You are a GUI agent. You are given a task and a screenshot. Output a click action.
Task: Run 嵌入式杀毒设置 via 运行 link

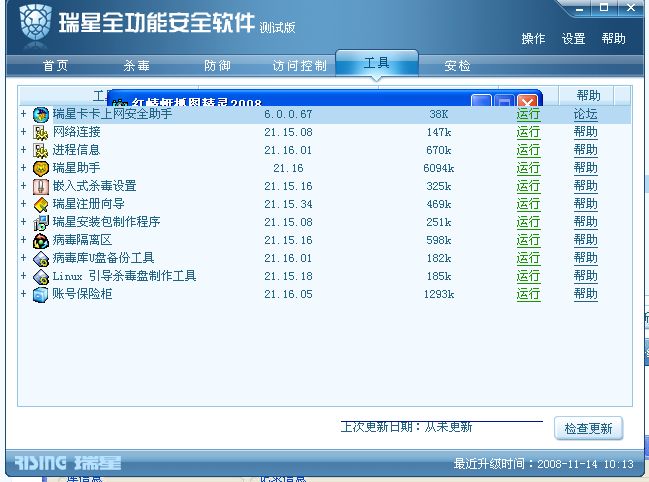528,186
